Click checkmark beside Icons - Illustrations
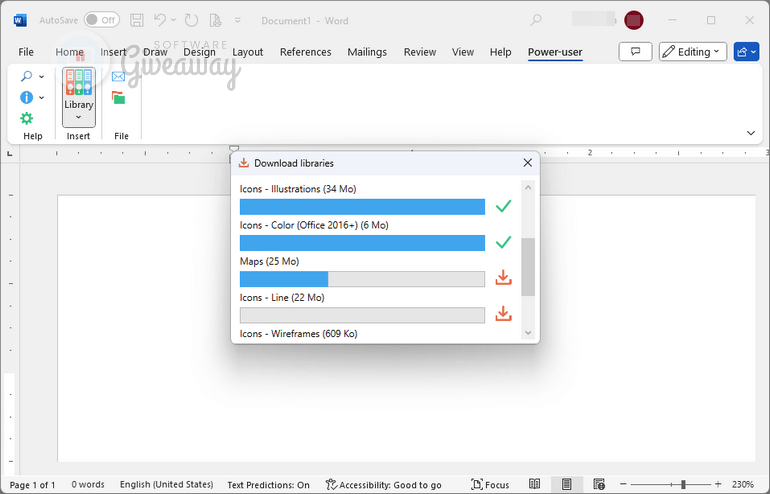 [503, 206]
